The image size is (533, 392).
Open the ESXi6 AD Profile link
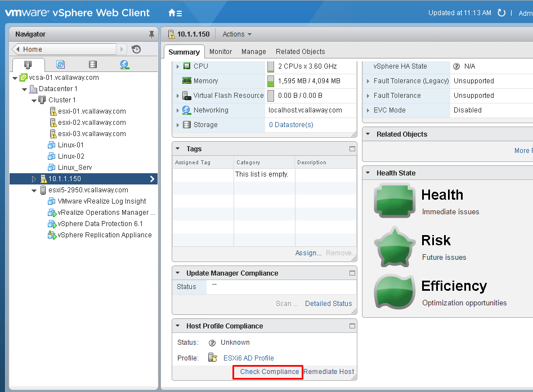coord(248,358)
